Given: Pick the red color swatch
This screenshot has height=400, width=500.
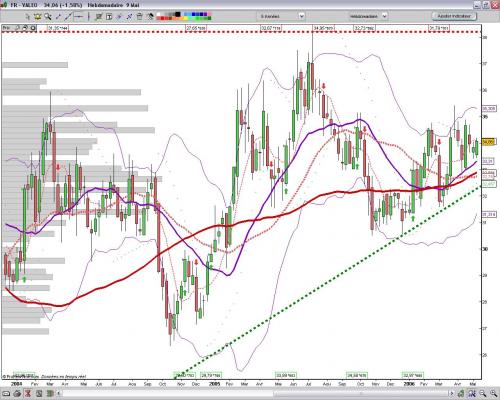Looking at the screenshot, I should 163,18.
